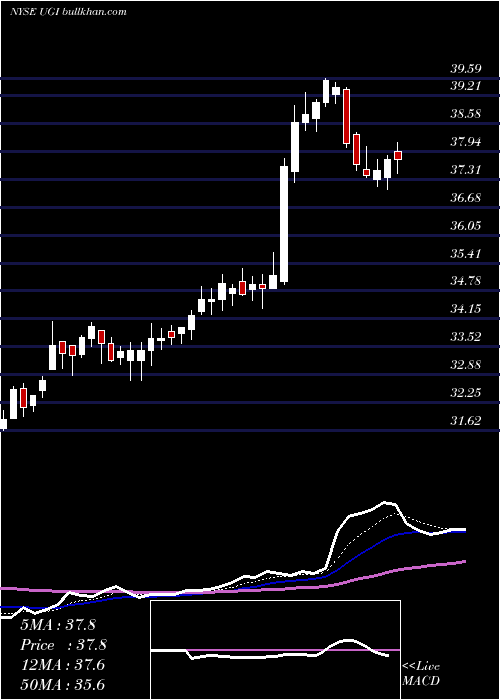Click the 31.62 price axis label
This screenshot has width=500, height=700.
pos(465,421)
